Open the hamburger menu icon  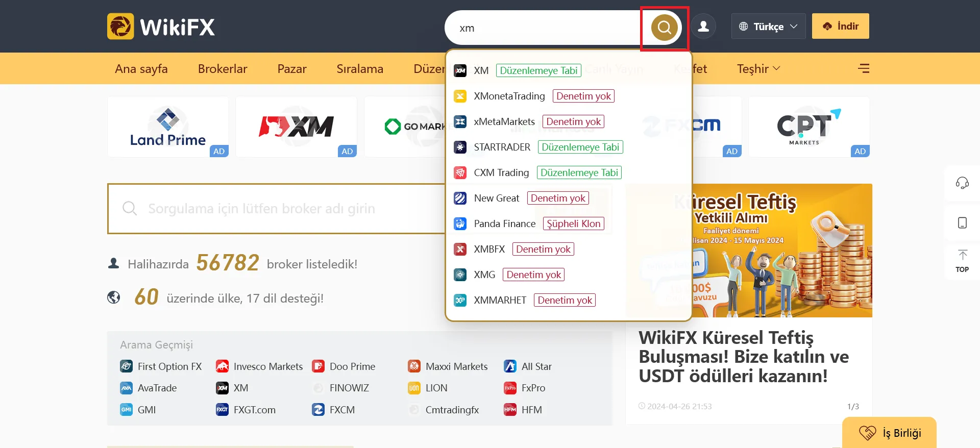864,68
